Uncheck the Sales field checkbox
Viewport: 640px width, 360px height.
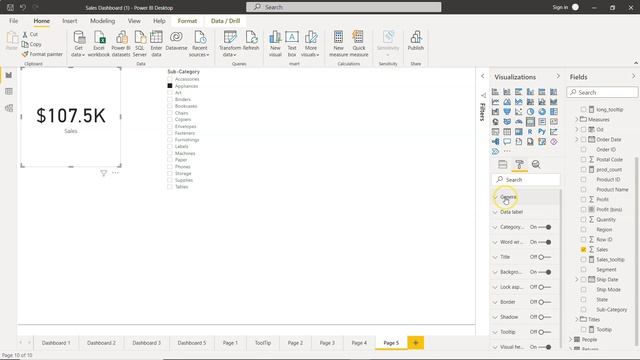(583, 249)
